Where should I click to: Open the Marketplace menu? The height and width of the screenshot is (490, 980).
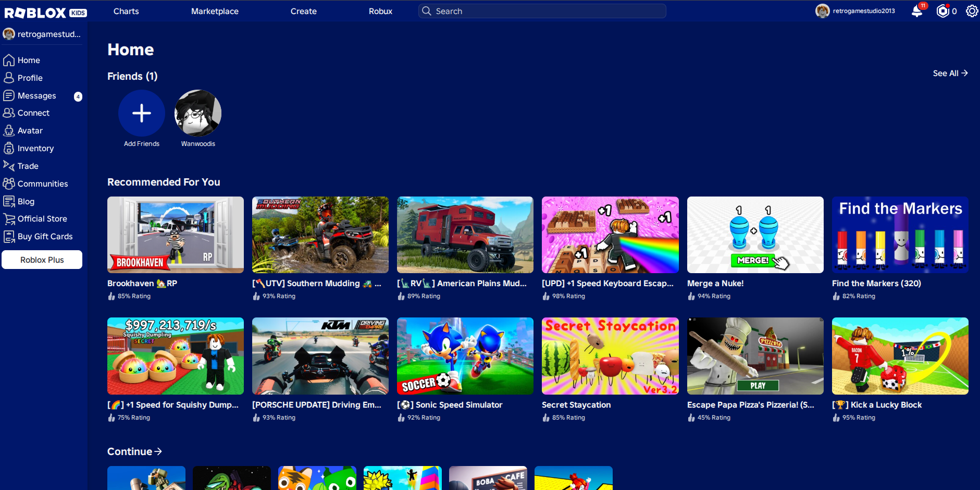(215, 11)
